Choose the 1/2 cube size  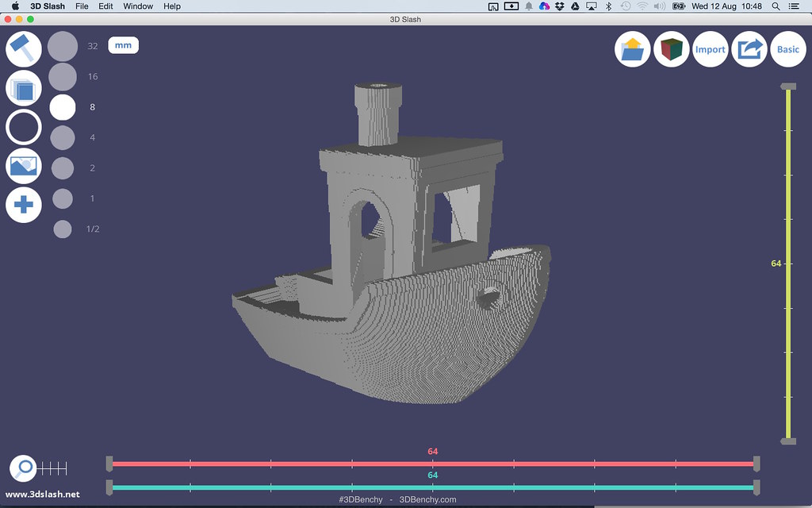tap(63, 229)
